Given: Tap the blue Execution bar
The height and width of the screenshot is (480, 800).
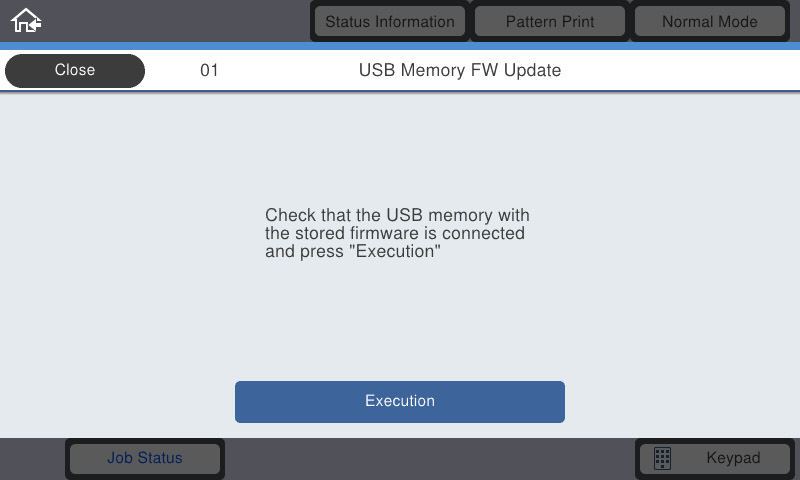Looking at the screenshot, I should pyautogui.click(x=399, y=401).
